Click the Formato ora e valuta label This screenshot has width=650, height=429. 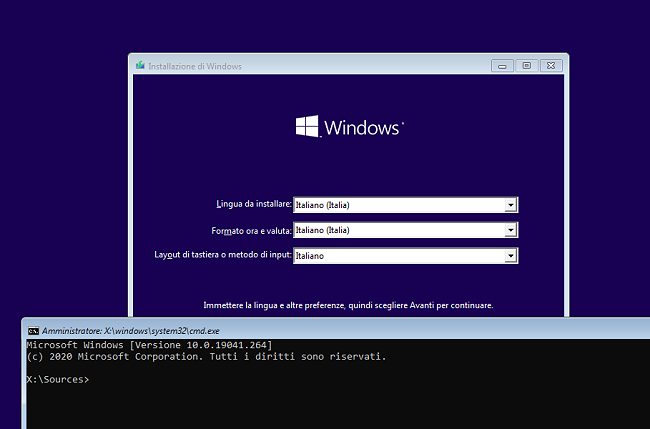point(251,230)
